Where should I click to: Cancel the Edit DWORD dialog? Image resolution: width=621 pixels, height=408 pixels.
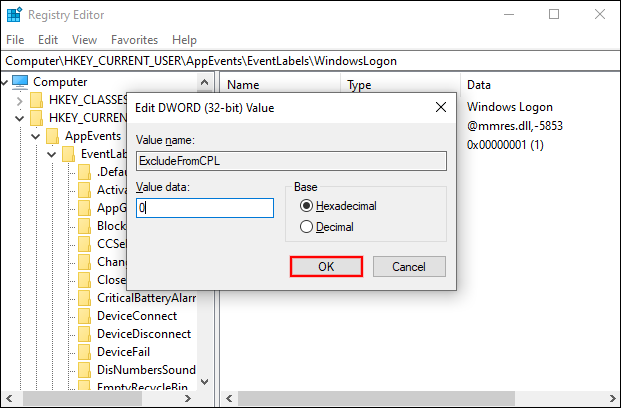tap(408, 267)
